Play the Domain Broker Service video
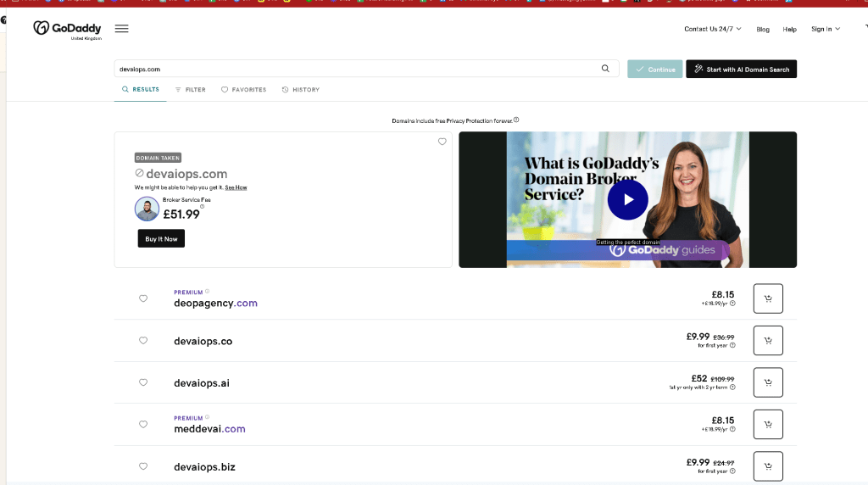 click(628, 199)
